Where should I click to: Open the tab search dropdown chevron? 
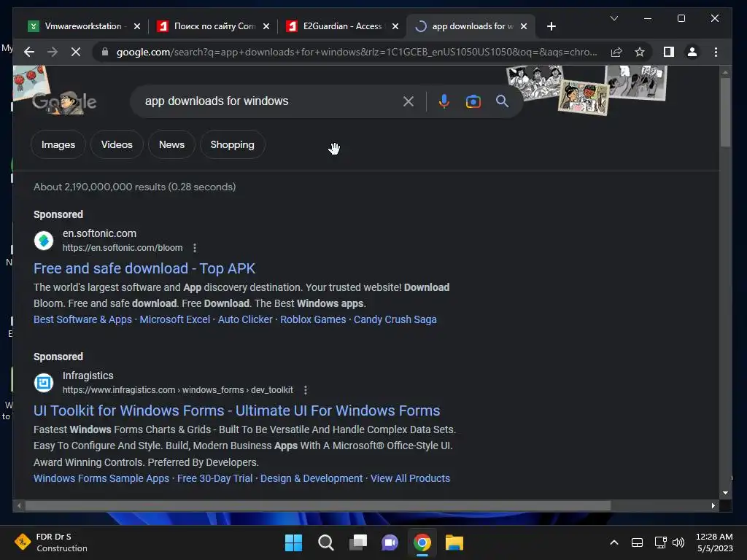[614, 18]
